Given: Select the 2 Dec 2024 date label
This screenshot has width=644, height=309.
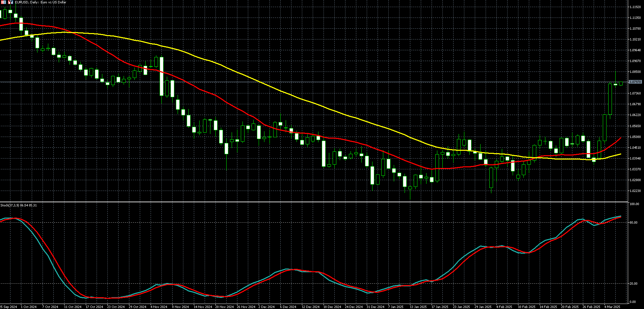Looking at the screenshot, I should [x=266, y=307].
